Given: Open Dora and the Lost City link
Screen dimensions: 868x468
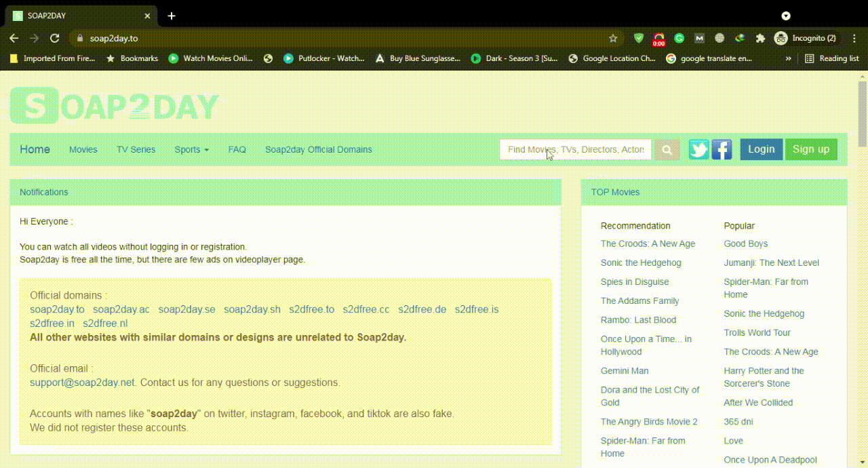Looking at the screenshot, I should 650,396.
